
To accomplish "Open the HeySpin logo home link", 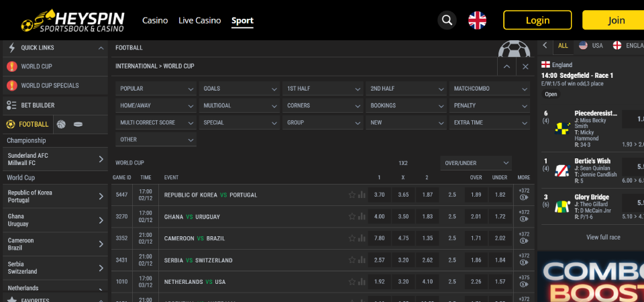I will (72, 20).
